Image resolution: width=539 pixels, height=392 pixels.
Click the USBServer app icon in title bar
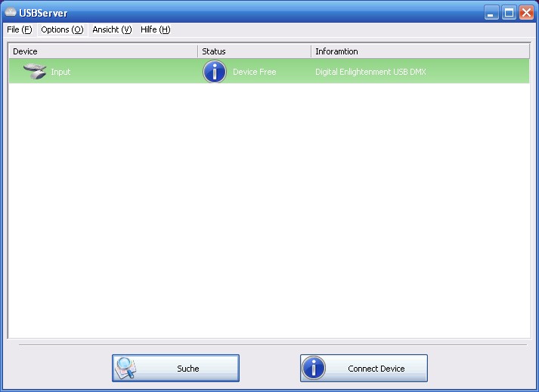(x=11, y=13)
